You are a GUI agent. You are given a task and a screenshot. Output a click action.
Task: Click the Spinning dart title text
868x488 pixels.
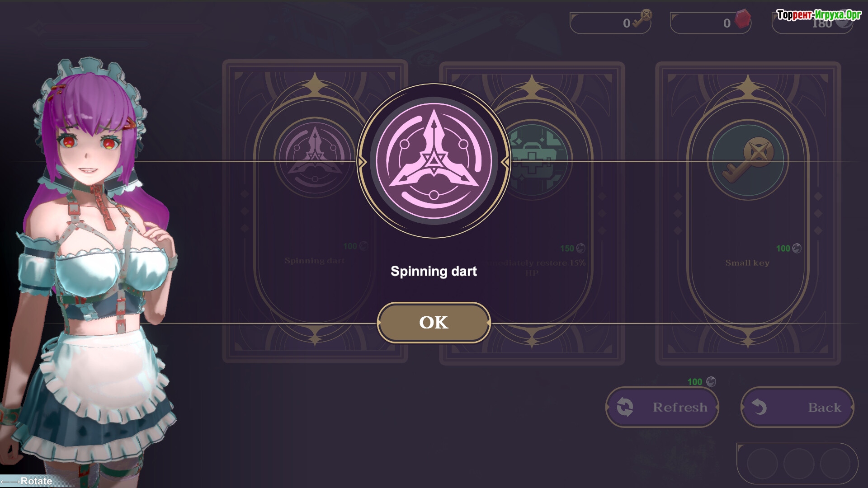click(434, 271)
